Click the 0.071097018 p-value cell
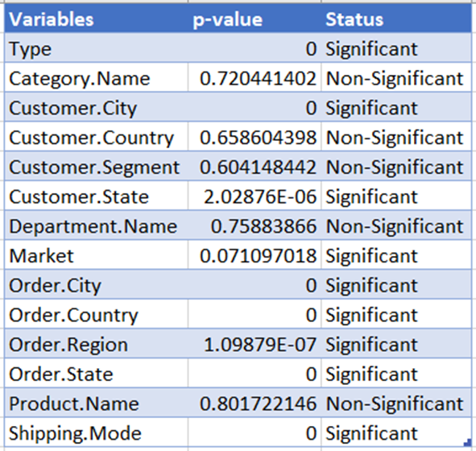This screenshot has height=451, width=476. tap(255, 255)
